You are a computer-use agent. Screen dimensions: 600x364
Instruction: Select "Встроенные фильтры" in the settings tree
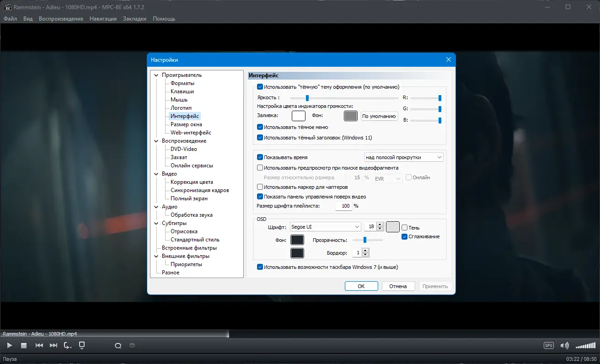point(189,248)
